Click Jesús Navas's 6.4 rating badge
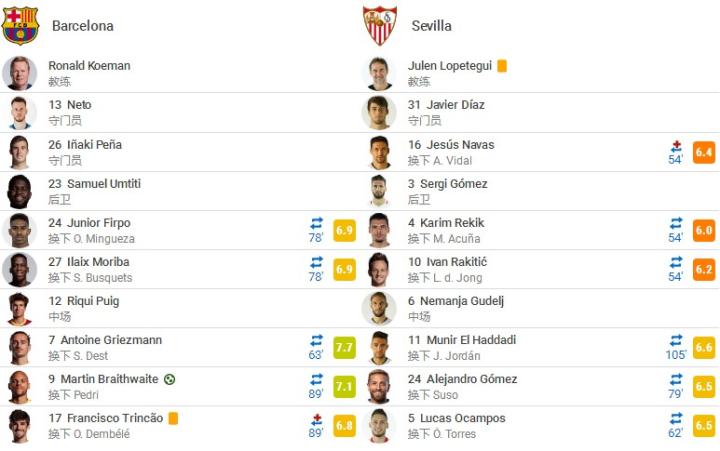 [704, 152]
